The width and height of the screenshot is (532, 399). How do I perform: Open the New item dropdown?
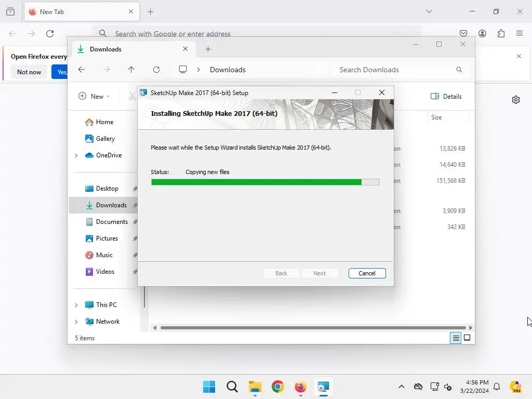pyautogui.click(x=94, y=96)
